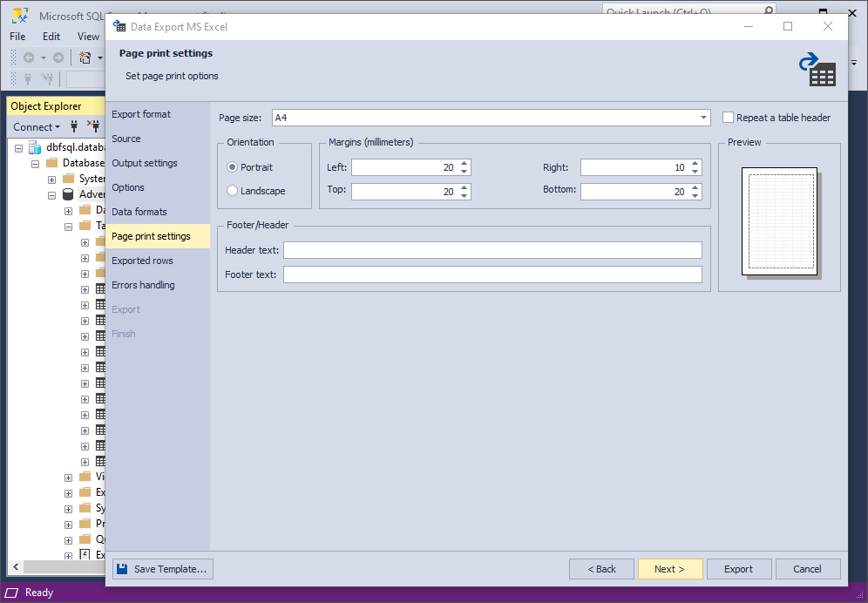Increase the Bottom margin with up arrow

695,187
